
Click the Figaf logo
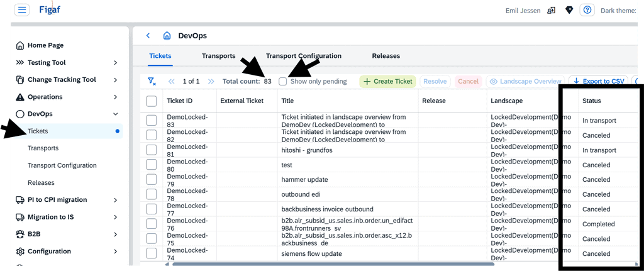click(49, 10)
